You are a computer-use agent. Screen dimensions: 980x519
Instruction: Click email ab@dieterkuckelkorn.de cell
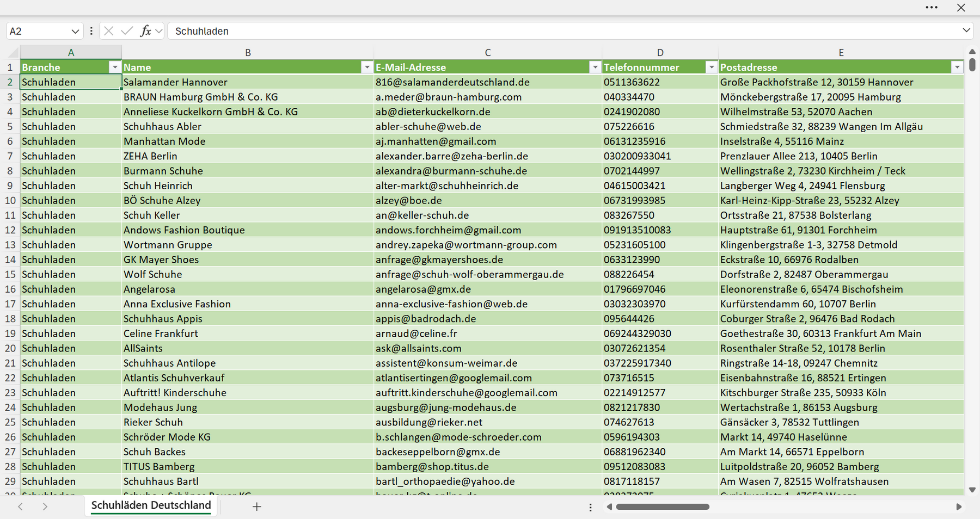(x=488, y=112)
